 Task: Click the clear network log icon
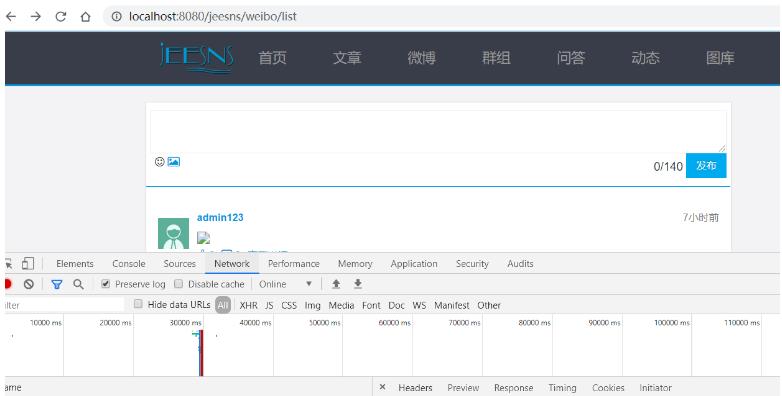(x=29, y=284)
